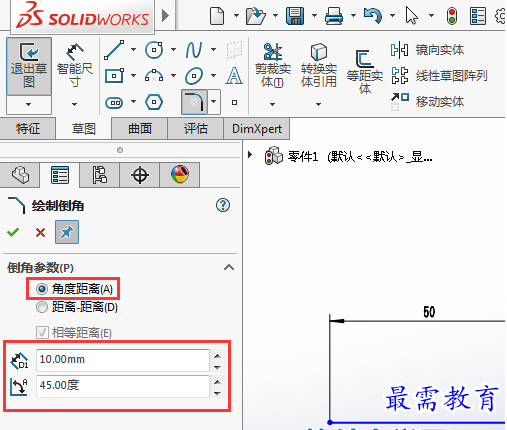Select the 距离-距离(D) radio option

(77, 307)
